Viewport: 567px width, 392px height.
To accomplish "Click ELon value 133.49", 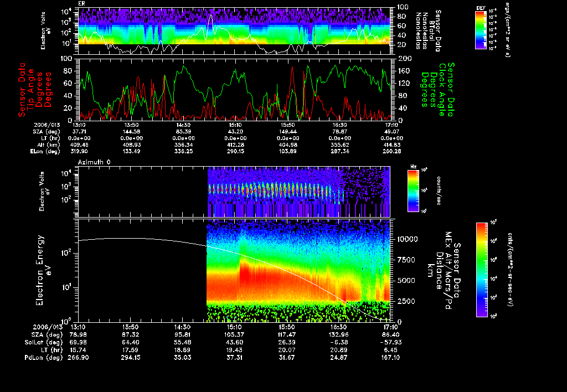I will tap(131, 151).
